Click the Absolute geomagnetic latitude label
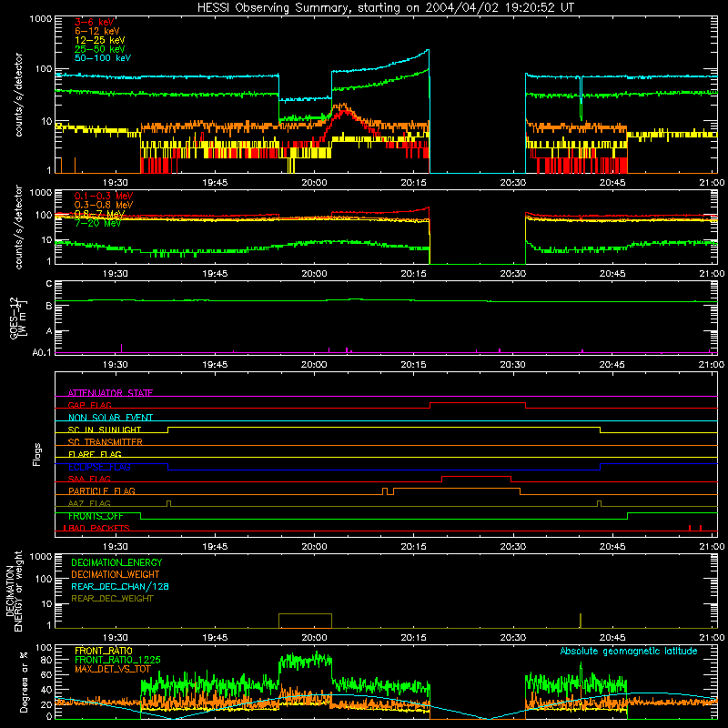 (x=629, y=651)
